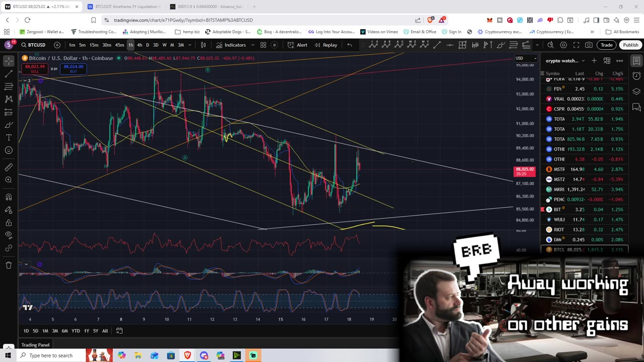
Task: Create an Alert
Action: point(297,45)
